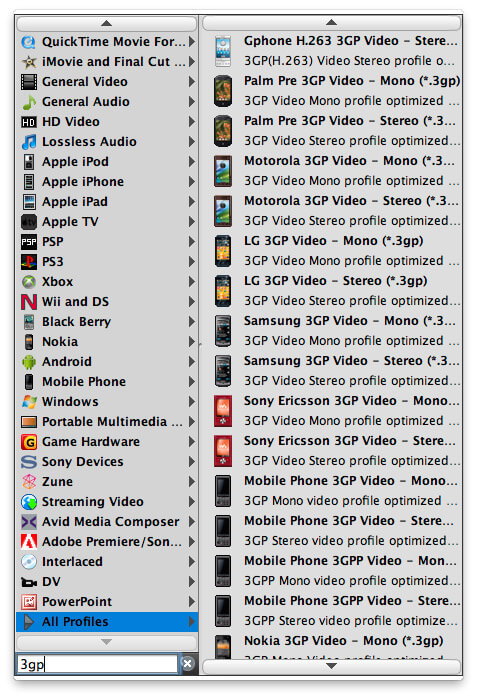Click the Wii and DS red N icon
This screenshot has width=477, height=700.
click(x=29, y=302)
